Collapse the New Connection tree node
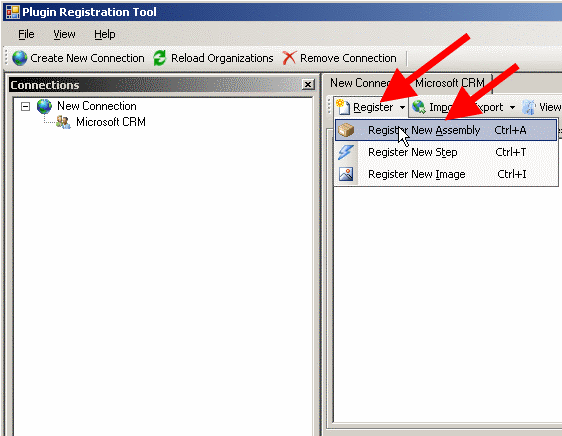The height and width of the screenshot is (436, 562). (25, 106)
